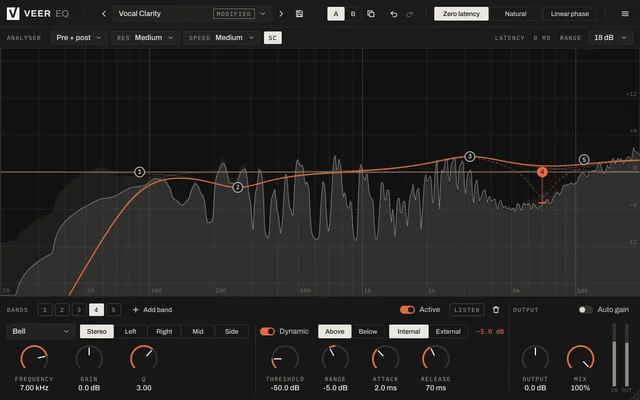Image resolution: width=640 pixels, height=400 pixels.
Task: Click the 7.00 kHz frequency value
Action: tap(34, 388)
